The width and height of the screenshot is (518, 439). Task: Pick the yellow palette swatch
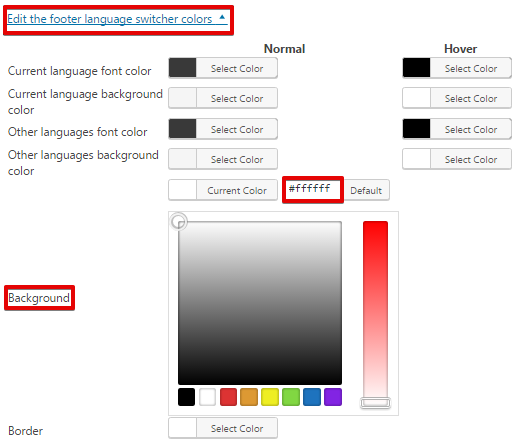click(x=270, y=397)
